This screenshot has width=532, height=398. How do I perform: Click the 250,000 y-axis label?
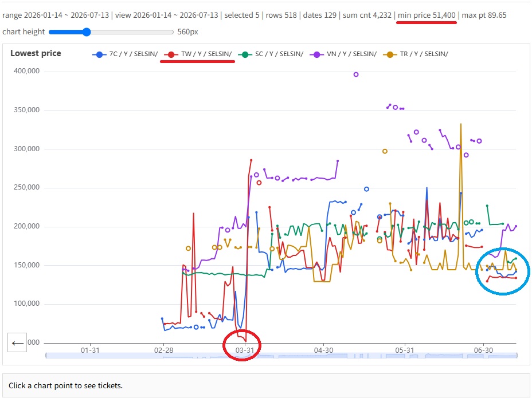[x=26, y=187]
